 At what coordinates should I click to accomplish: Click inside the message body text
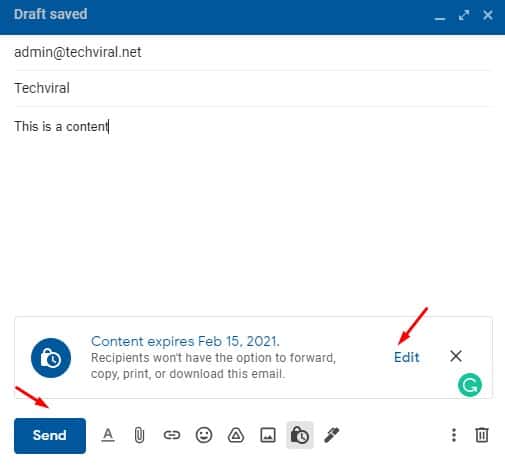pos(61,127)
